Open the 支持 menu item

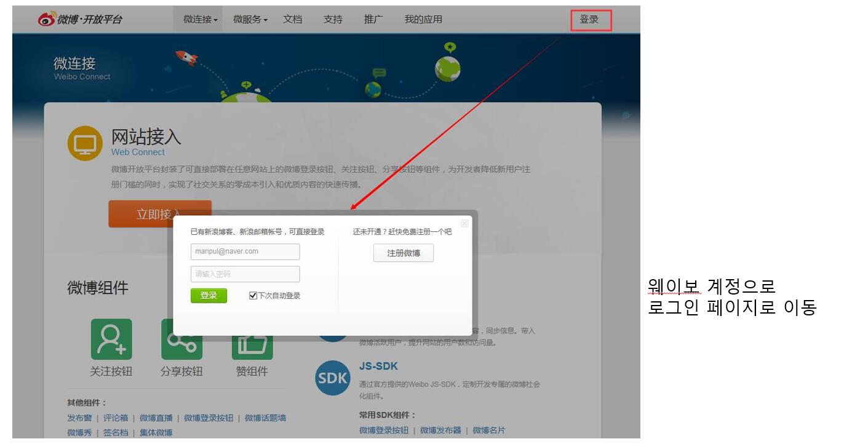(x=333, y=20)
